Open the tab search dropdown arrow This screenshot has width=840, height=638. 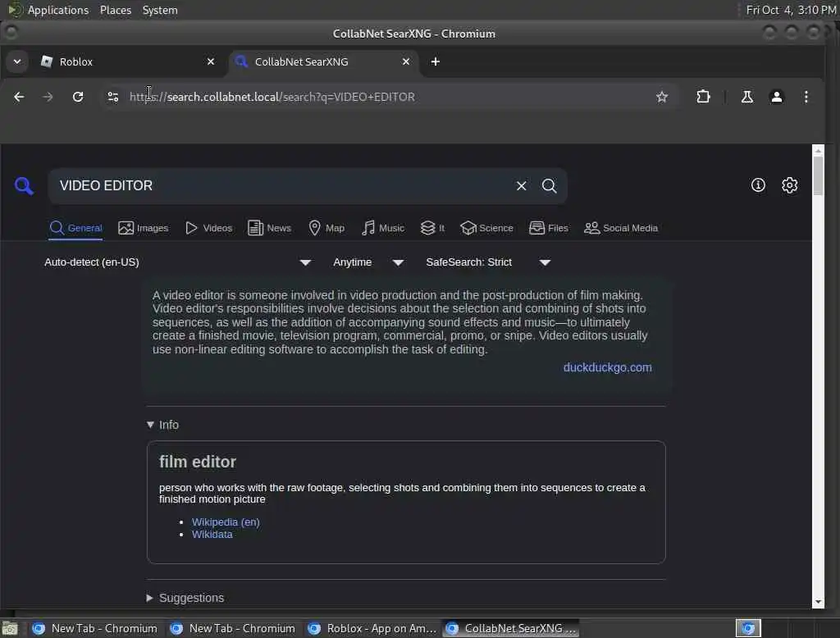point(17,62)
